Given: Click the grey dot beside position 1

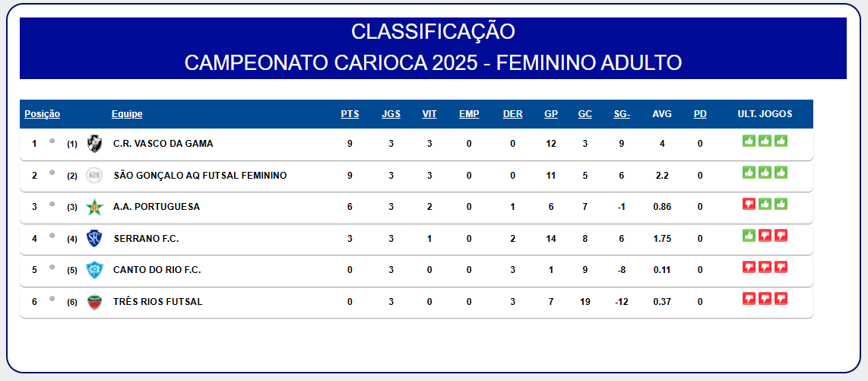Looking at the screenshot, I should 52,141.
